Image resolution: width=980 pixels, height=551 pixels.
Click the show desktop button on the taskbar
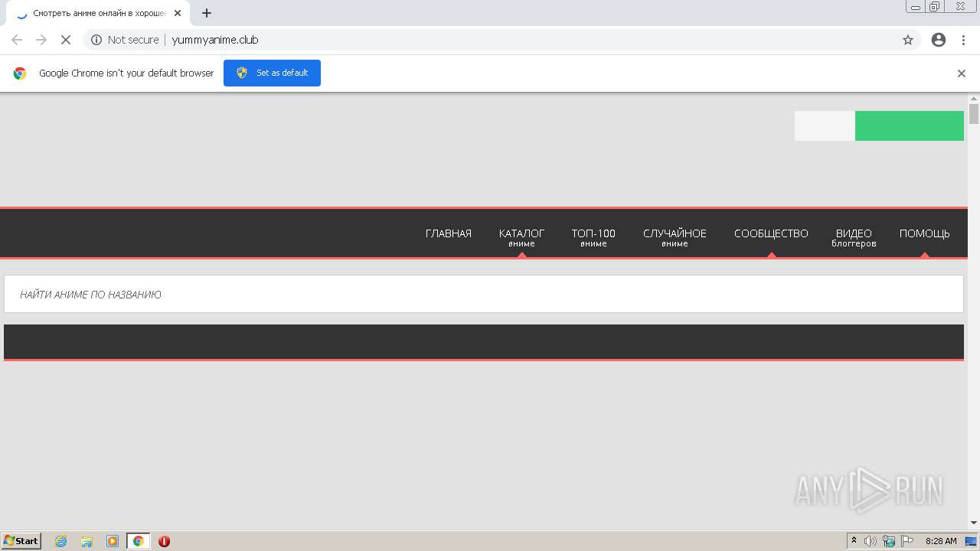(x=971, y=541)
